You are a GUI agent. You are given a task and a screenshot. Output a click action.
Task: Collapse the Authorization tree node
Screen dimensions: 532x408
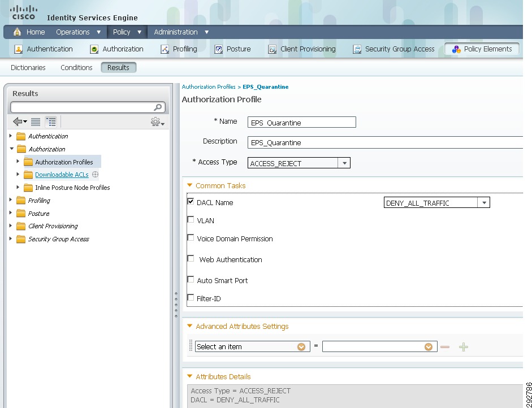tap(11, 149)
